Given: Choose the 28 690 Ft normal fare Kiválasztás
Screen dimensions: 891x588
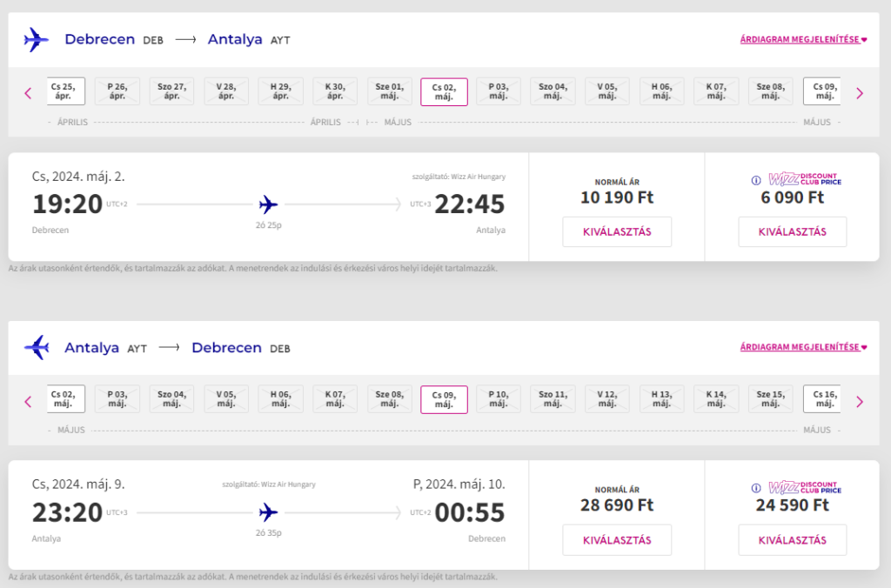Looking at the screenshot, I should [x=617, y=540].
